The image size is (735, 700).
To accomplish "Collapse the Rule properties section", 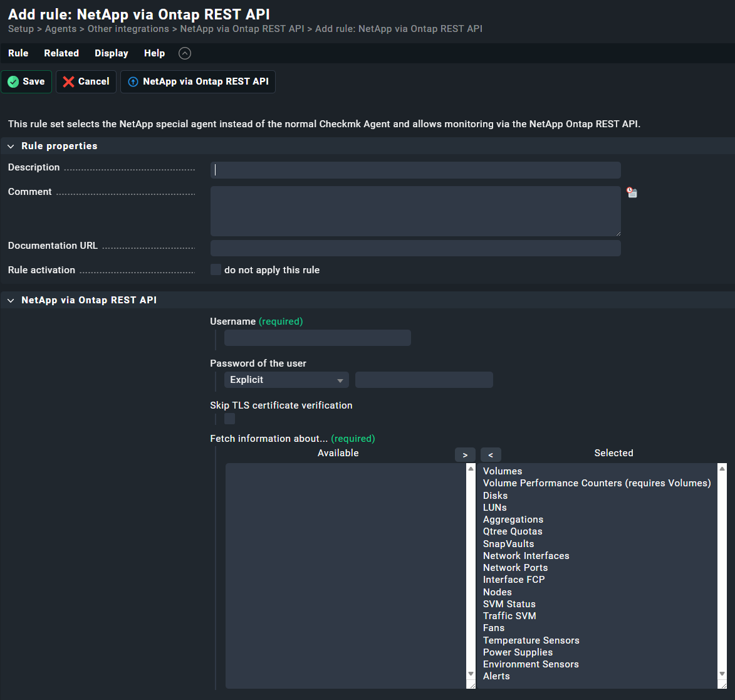I will pyautogui.click(x=11, y=146).
